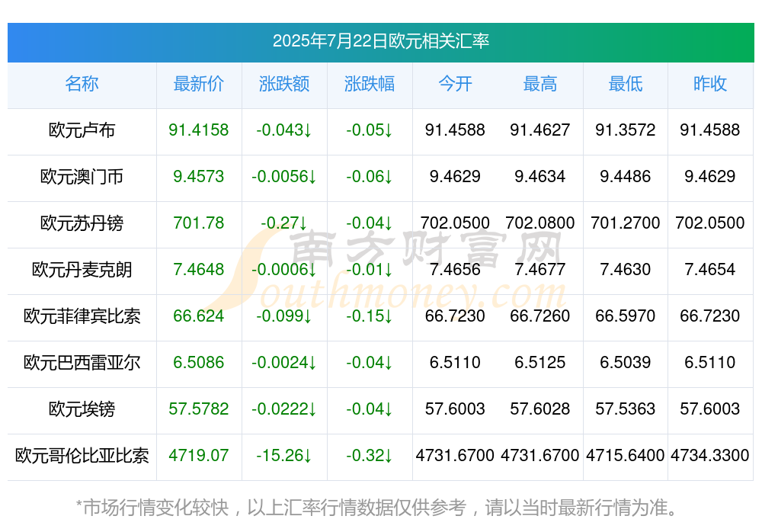Click latest price 91.4158
The width and height of the screenshot is (762, 532).
pyautogui.click(x=198, y=130)
